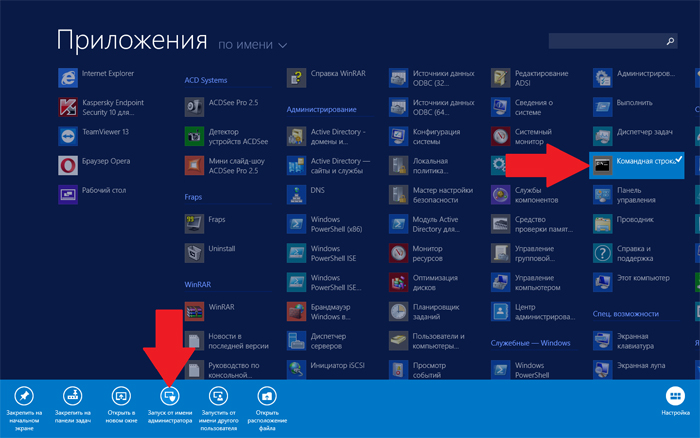Launch Kaspersky Endpoint Security 10

[68, 107]
